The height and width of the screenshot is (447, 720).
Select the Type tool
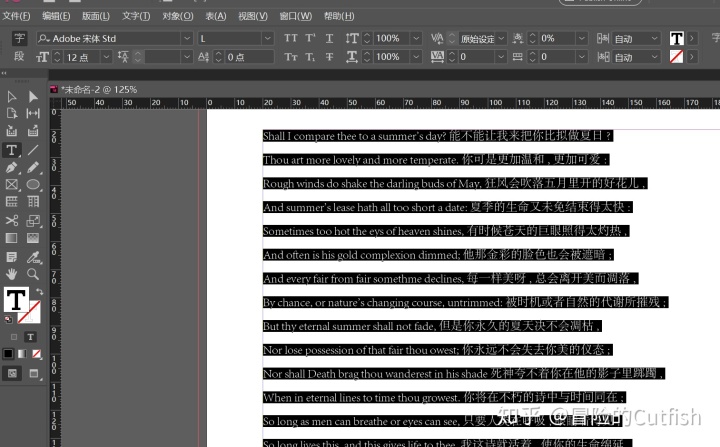(11, 150)
